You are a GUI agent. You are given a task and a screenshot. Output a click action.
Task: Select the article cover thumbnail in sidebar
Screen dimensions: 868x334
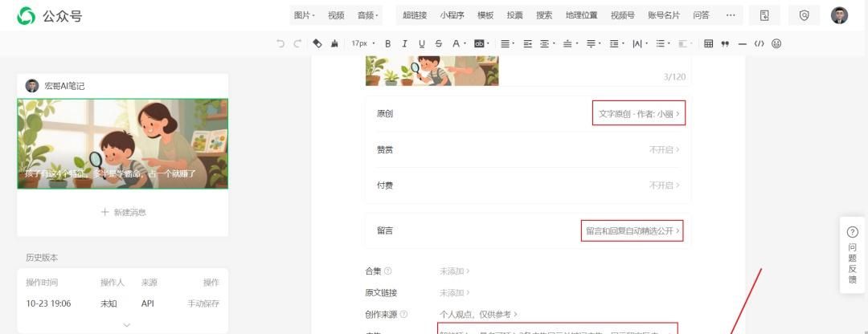pyautogui.click(x=123, y=144)
